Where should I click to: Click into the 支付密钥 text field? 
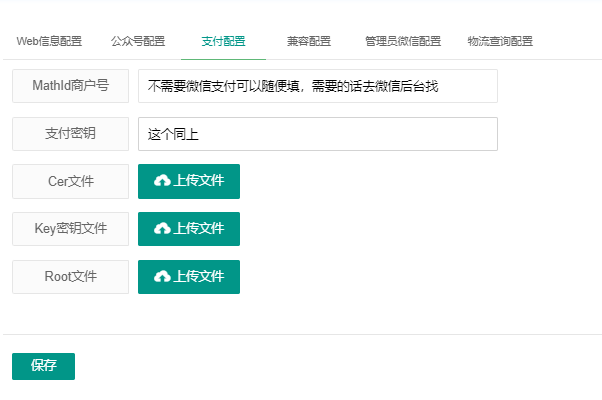[317, 134]
